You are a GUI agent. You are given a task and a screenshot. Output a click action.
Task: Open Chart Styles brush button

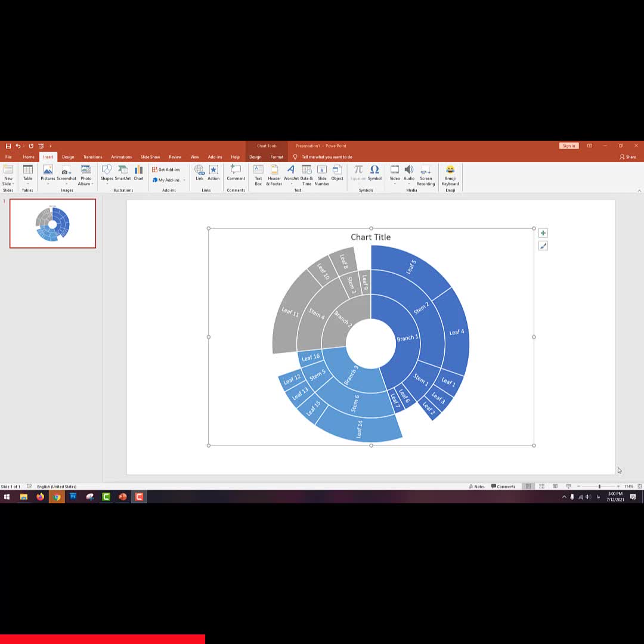tap(543, 246)
